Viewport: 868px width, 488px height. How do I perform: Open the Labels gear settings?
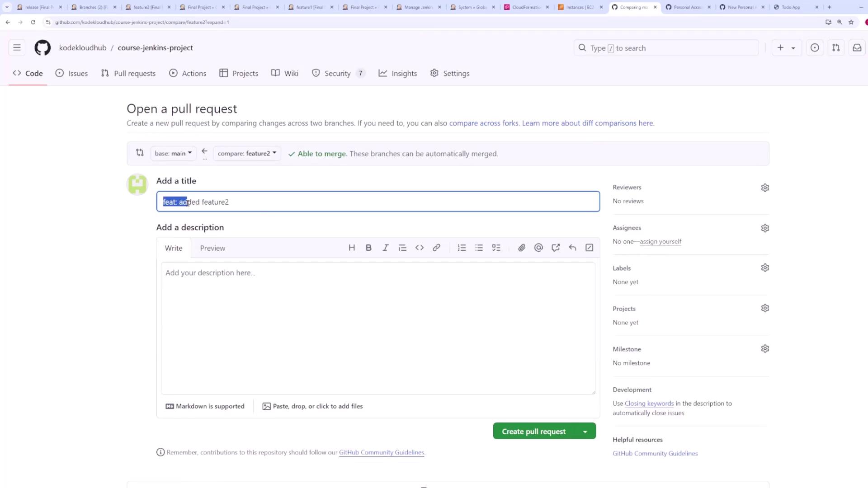click(765, 268)
